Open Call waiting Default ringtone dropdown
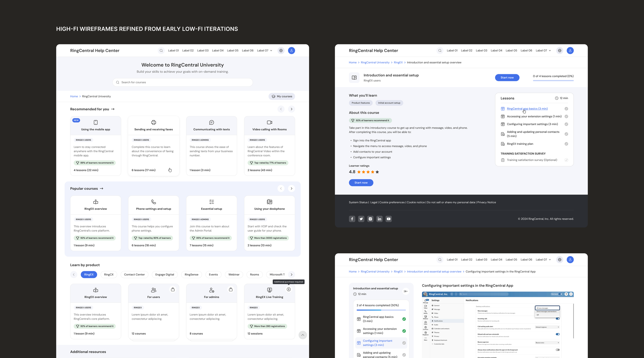 click(x=547, y=327)
